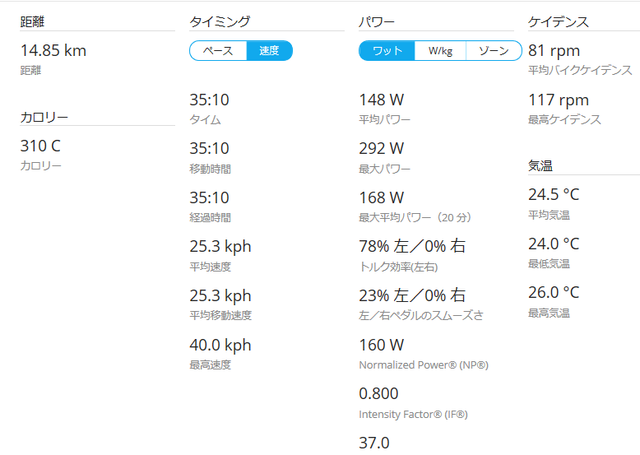Click the 0.800 Intensity Factor value
This screenshot has height=455, width=640.
tap(380, 394)
